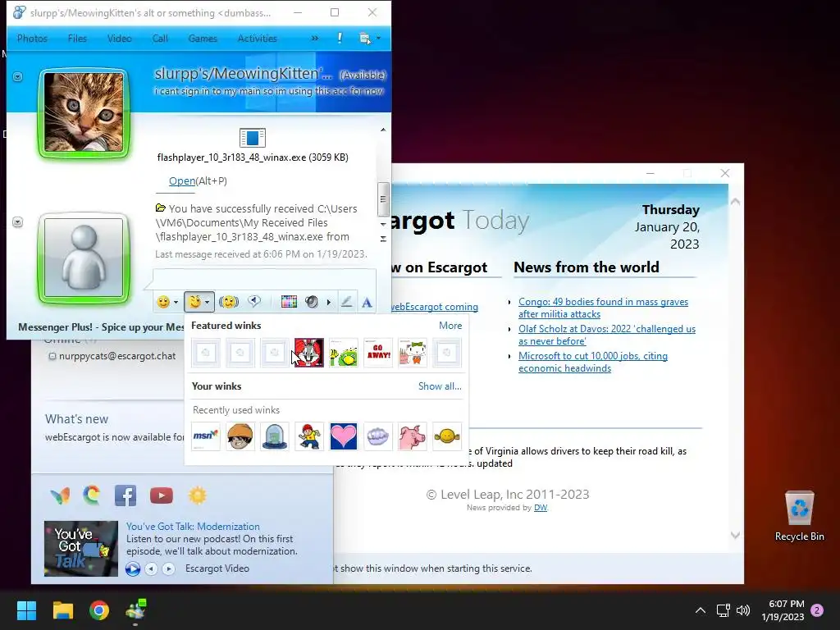Open Congo mass graves news link
This screenshot has width=840, height=630.
pos(603,308)
